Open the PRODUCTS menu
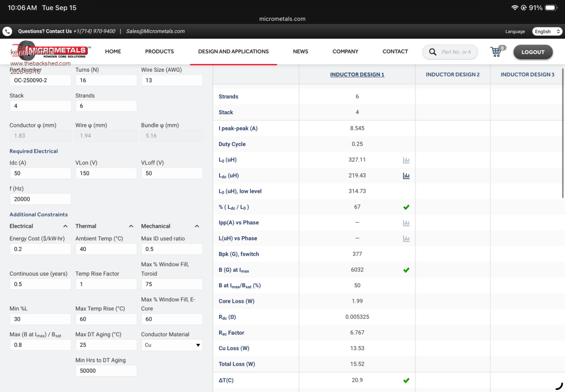Viewport: 565px width, 392px height. [159, 51]
